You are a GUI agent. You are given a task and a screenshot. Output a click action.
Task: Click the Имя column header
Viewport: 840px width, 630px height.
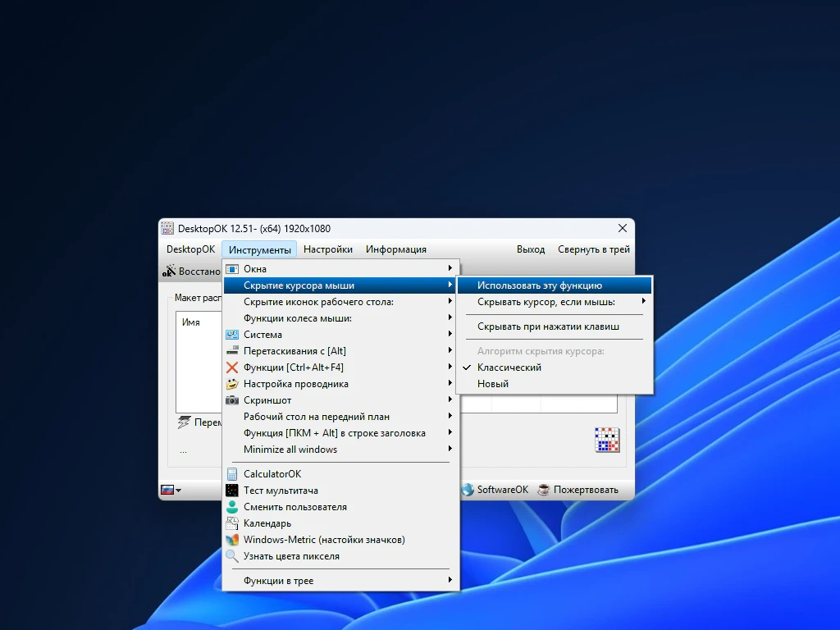(x=190, y=322)
